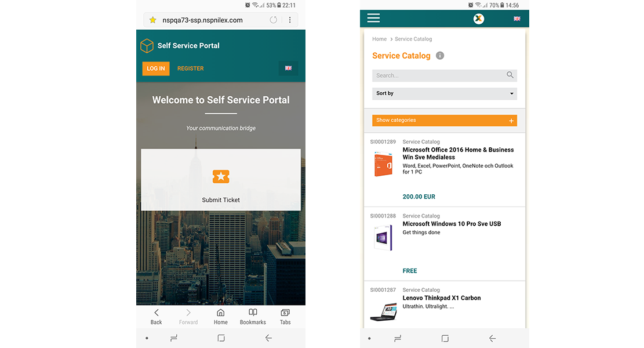Select the Submit Ticket label
Image resolution: width=644 pixels, height=348 pixels.
(221, 200)
